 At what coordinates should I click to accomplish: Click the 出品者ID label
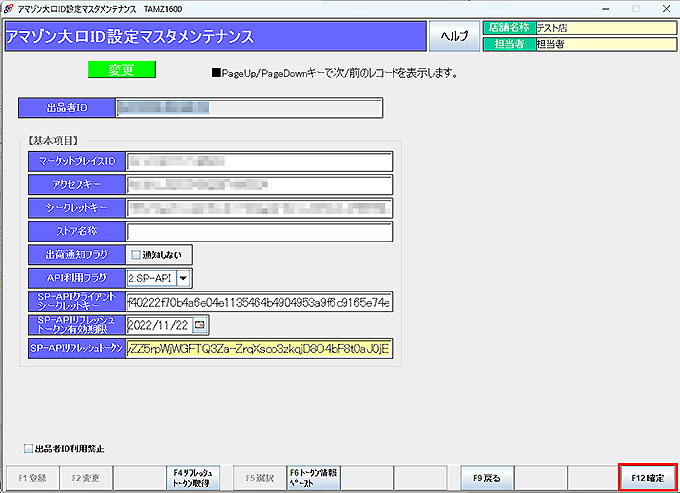67,108
